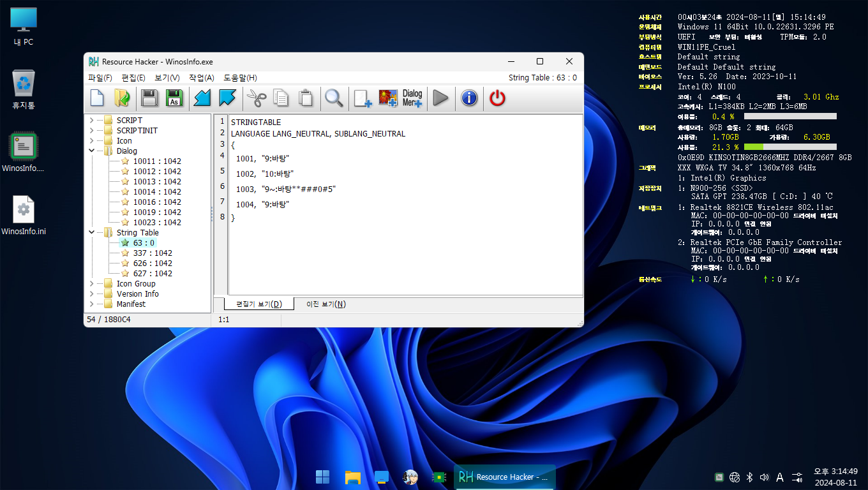Click the line with 1003 string entry
868x490 pixels.
click(x=286, y=189)
